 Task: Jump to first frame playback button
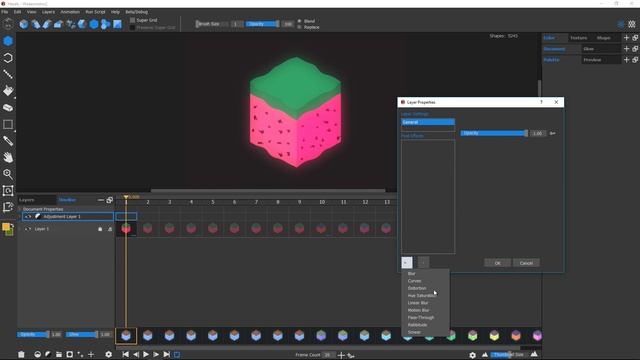pos(125,354)
